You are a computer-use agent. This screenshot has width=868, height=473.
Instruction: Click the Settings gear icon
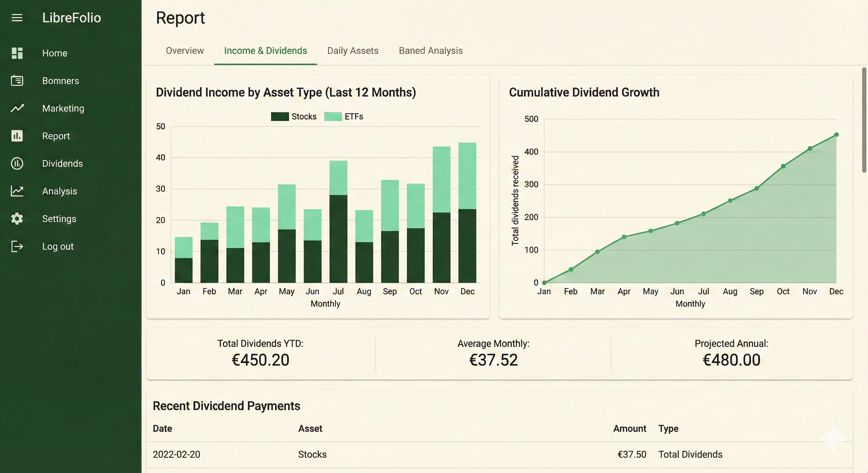[17, 219]
